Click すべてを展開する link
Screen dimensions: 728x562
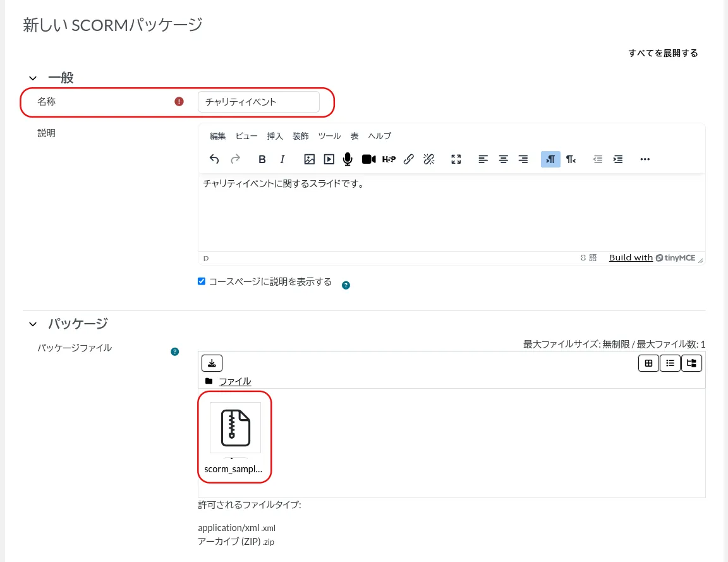663,53
